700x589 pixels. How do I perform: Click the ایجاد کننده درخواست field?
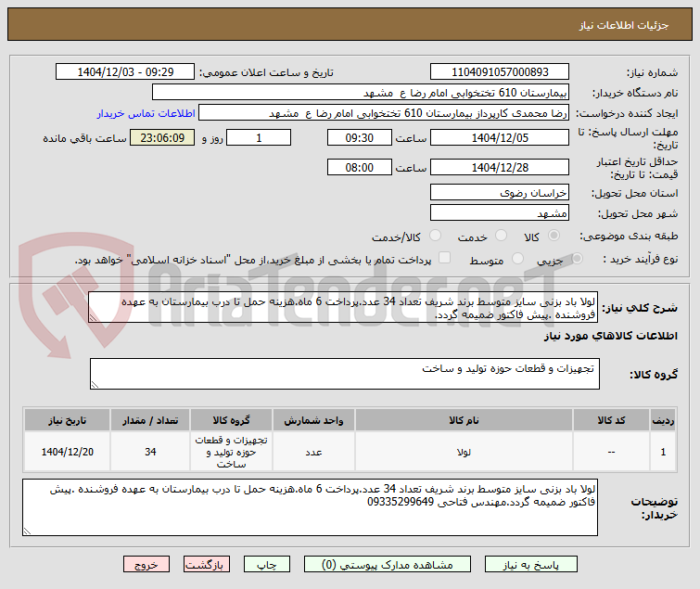point(384,113)
